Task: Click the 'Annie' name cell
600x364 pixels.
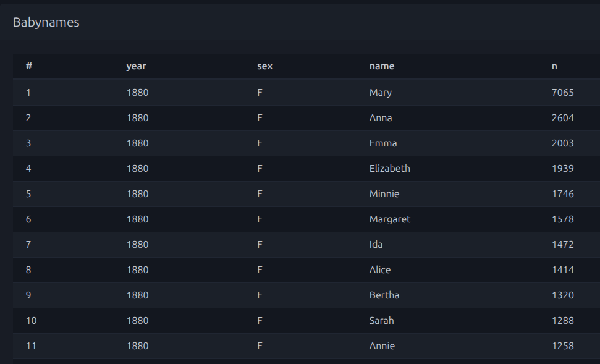Action: (x=382, y=346)
